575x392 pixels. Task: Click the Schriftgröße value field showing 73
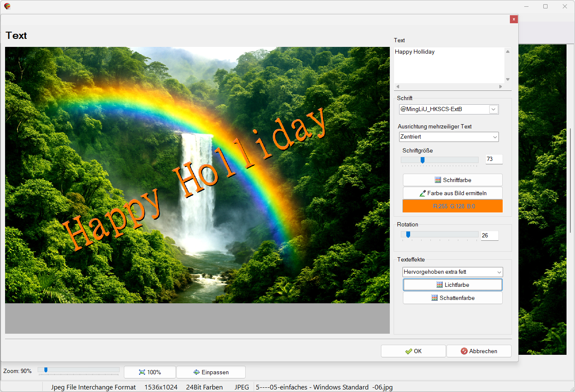point(493,159)
